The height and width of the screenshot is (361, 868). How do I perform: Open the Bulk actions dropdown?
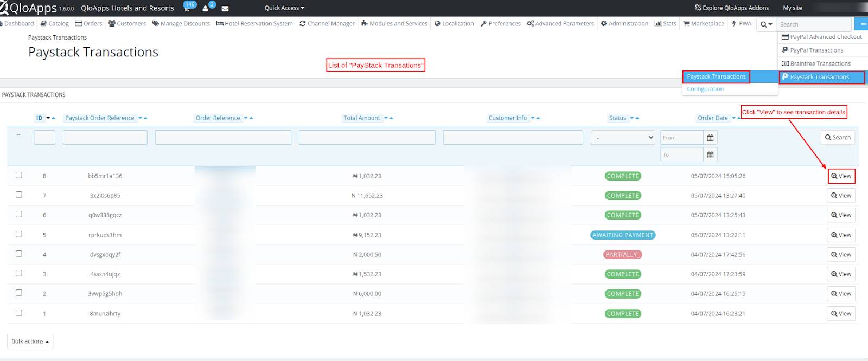coord(30,341)
